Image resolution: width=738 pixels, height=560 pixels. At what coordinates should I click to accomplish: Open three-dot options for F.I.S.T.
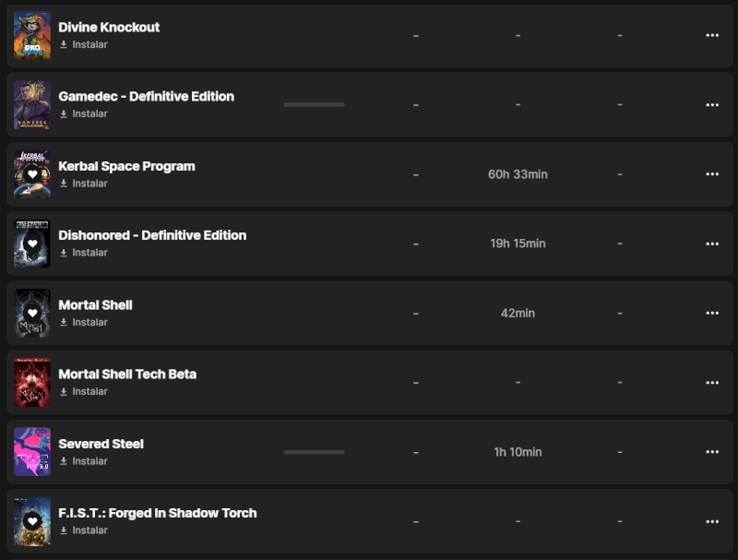(711, 521)
